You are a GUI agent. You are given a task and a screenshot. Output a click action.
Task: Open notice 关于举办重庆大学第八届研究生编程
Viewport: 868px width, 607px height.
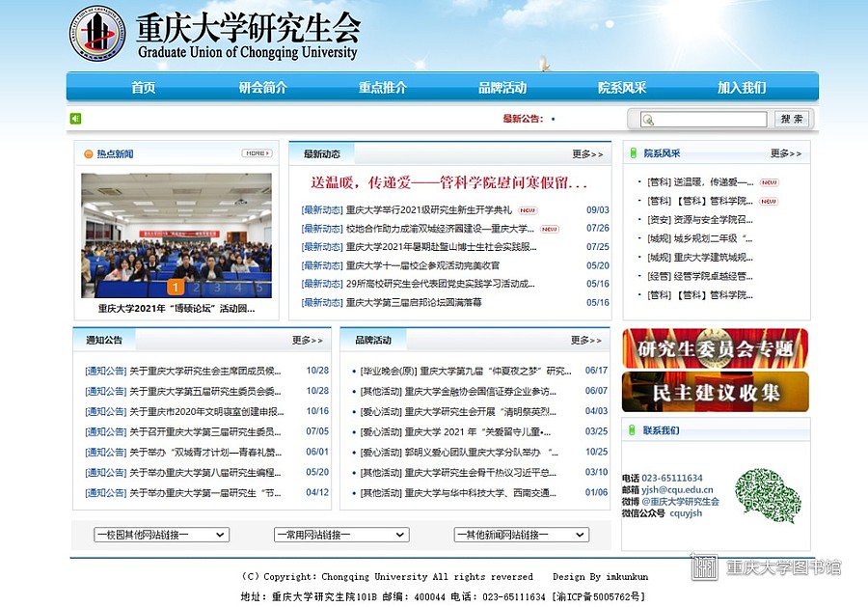click(x=205, y=473)
